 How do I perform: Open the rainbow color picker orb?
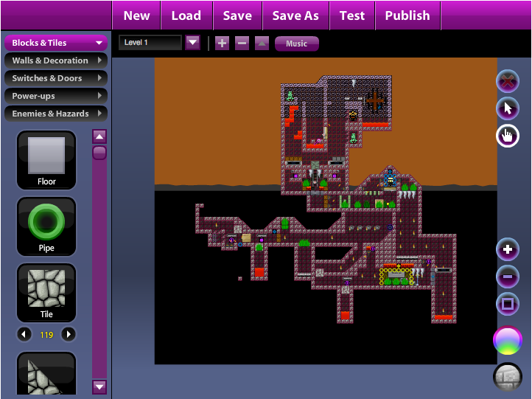point(508,341)
